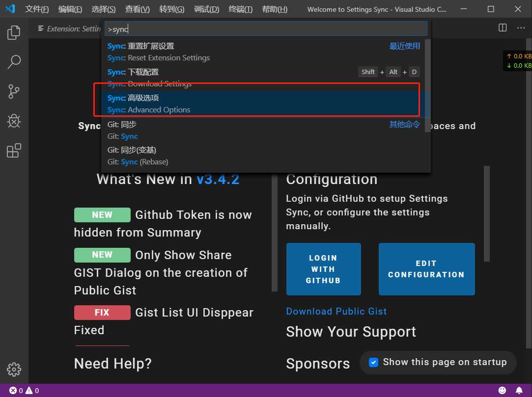Open the Source Control view
532x397 pixels.
coord(14,92)
